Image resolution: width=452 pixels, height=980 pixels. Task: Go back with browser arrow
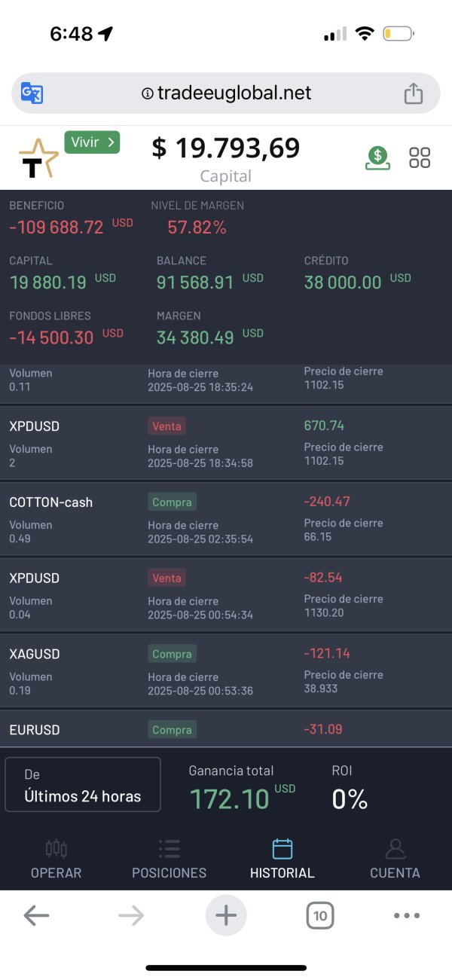click(x=36, y=916)
